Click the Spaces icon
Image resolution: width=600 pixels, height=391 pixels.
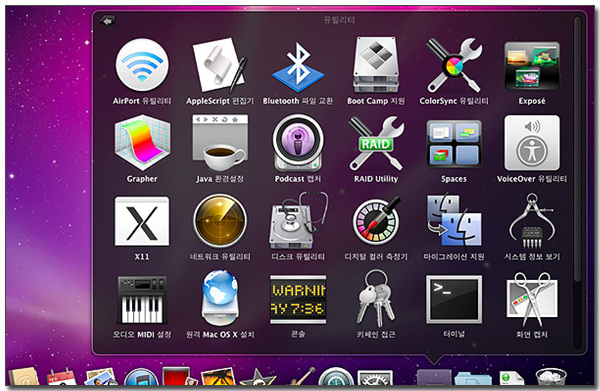point(454,144)
